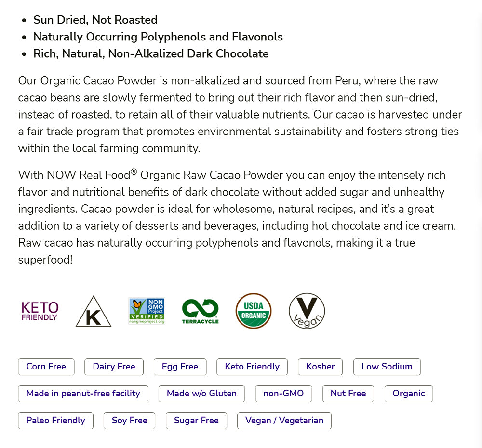
Task: Click the Organic tag
Action: pyautogui.click(x=409, y=394)
